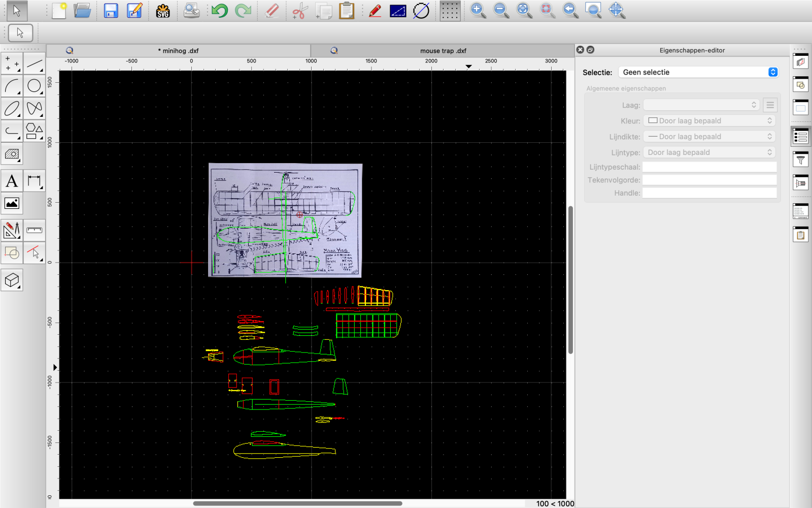Open the spline tools menu
Screen dimensions: 812x508
click(x=34, y=108)
